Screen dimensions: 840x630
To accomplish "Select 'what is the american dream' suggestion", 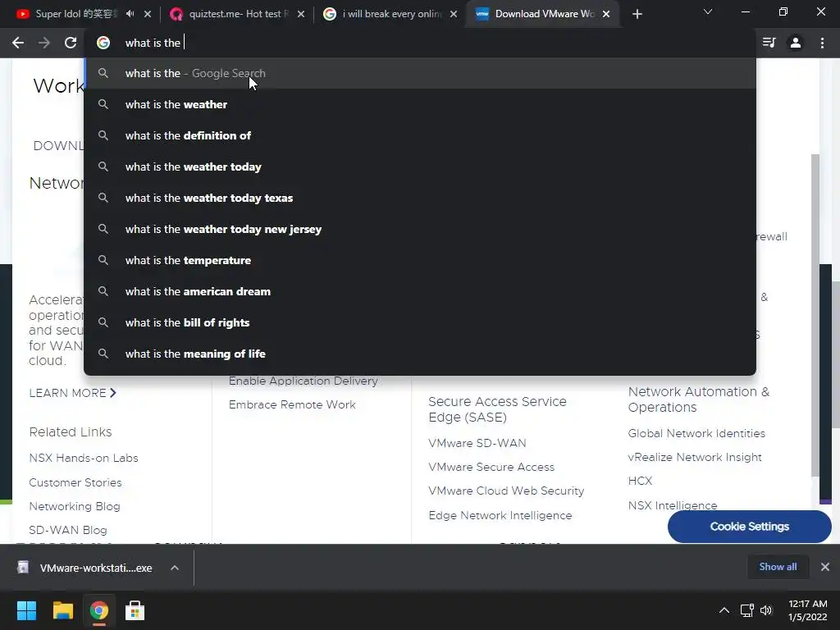I will 420,291.
